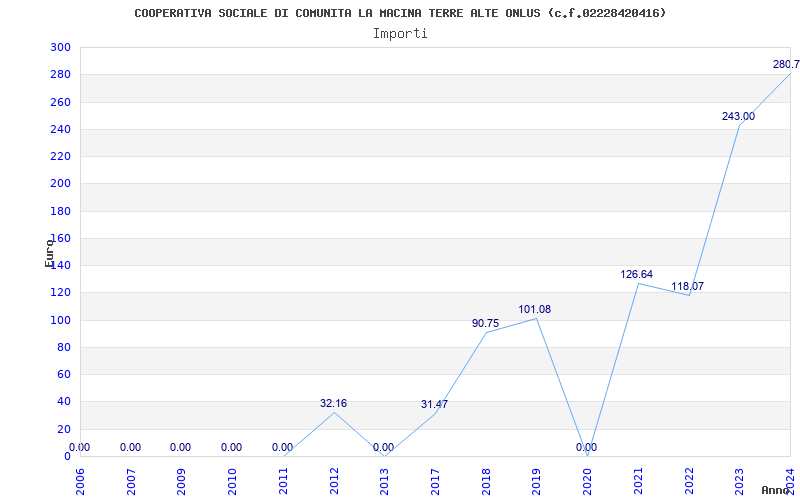Select the 31.47 data label

(x=435, y=405)
